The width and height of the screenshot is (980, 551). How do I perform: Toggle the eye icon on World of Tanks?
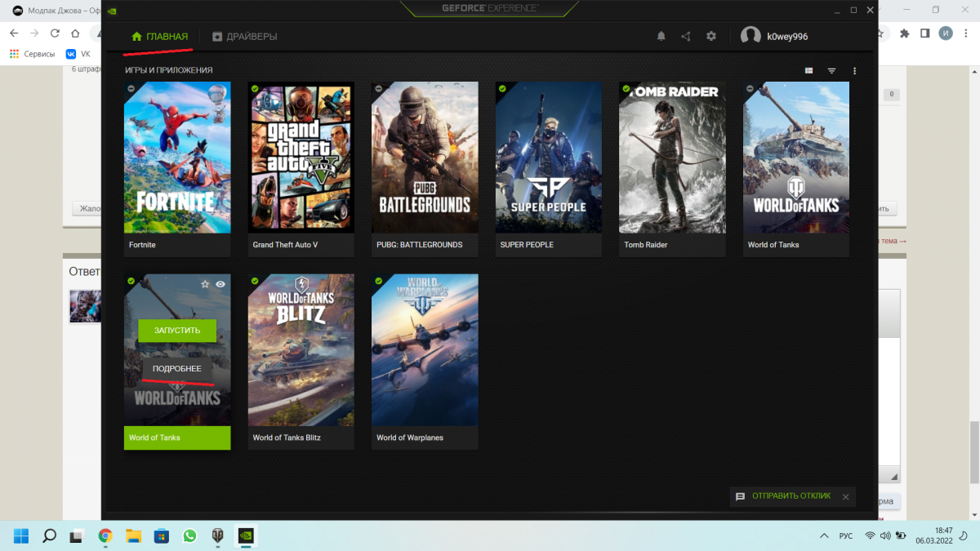tap(220, 284)
